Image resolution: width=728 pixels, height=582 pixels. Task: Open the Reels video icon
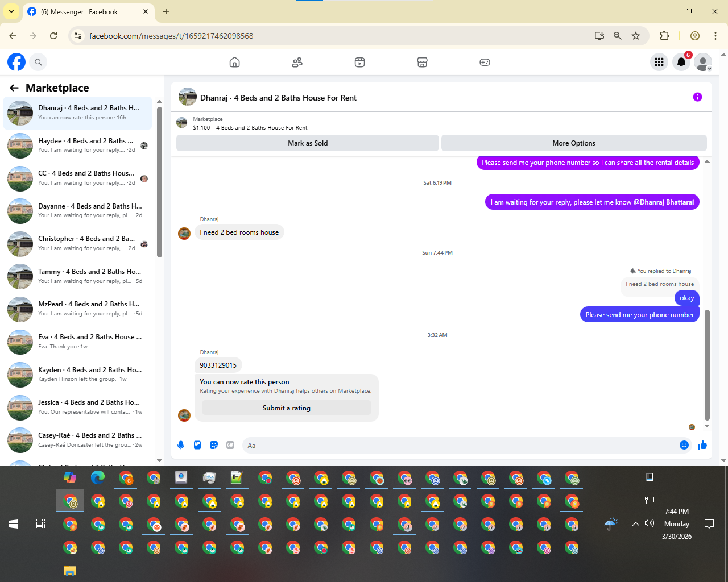[x=359, y=62]
